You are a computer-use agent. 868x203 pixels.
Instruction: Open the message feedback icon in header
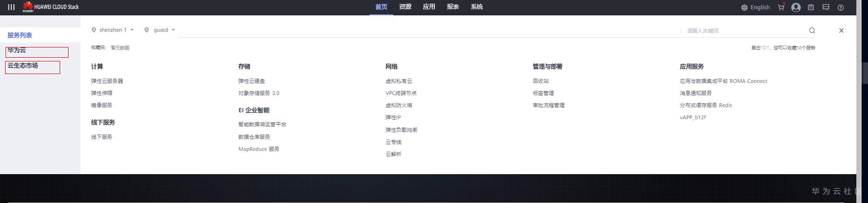coord(826,7)
